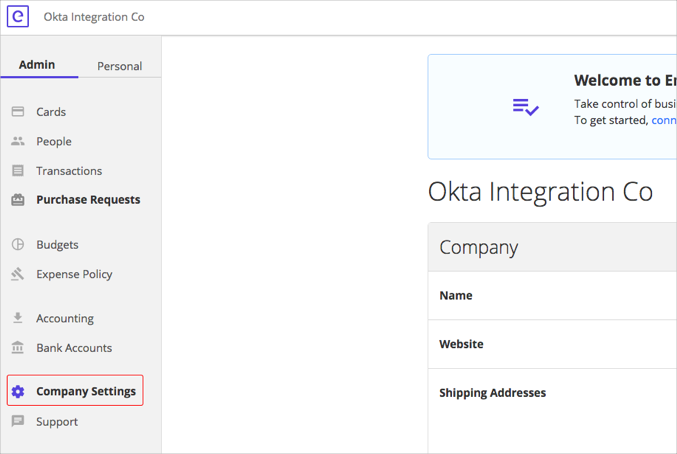677x454 pixels.
Task: Open the Cards menu item
Action: coord(51,112)
